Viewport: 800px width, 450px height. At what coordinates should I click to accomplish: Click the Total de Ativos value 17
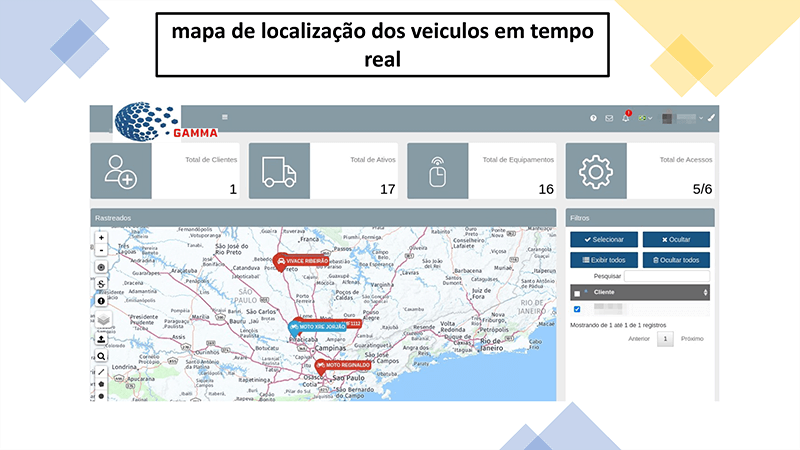coord(388,189)
